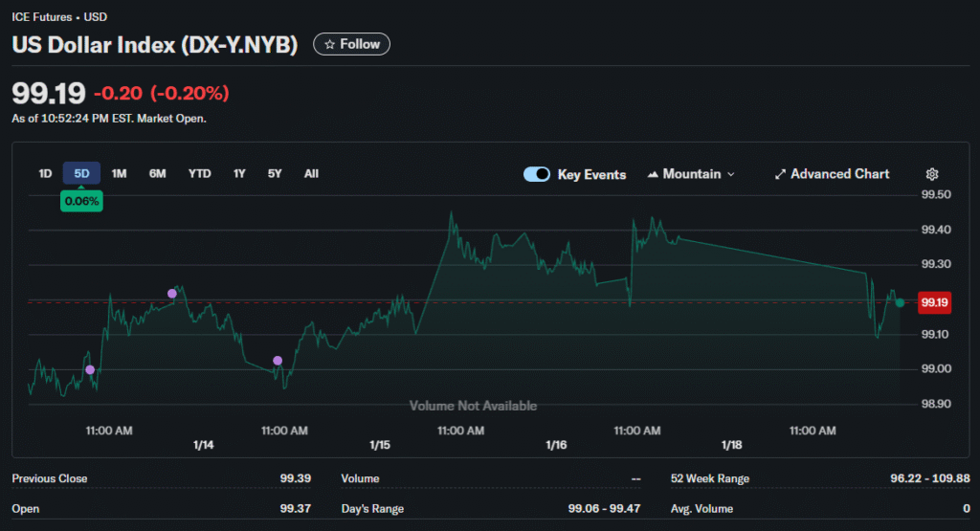Click the green 0.06% change badge
Screen dimensions: 980x531
81,201
